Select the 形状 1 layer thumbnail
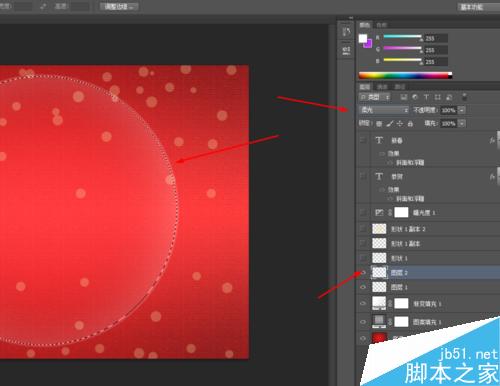This screenshot has height=386, width=500. click(x=379, y=258)
